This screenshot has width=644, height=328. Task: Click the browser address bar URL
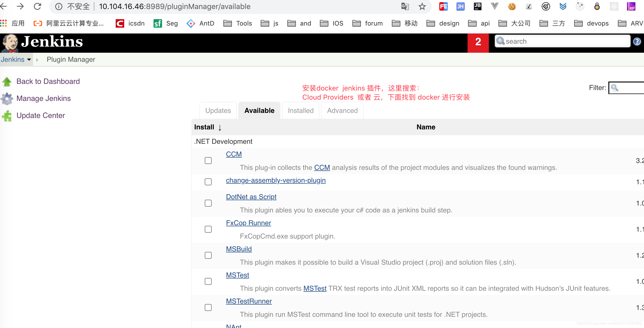175,6
